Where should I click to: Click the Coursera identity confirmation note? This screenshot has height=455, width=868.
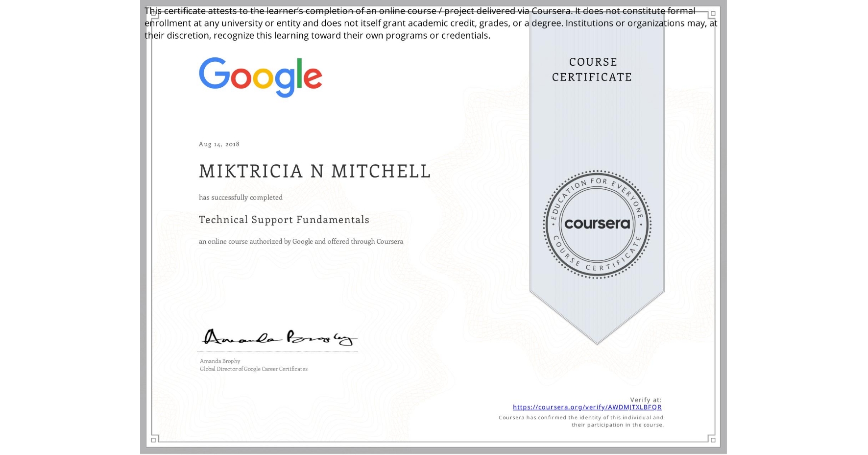click(581, 421)
